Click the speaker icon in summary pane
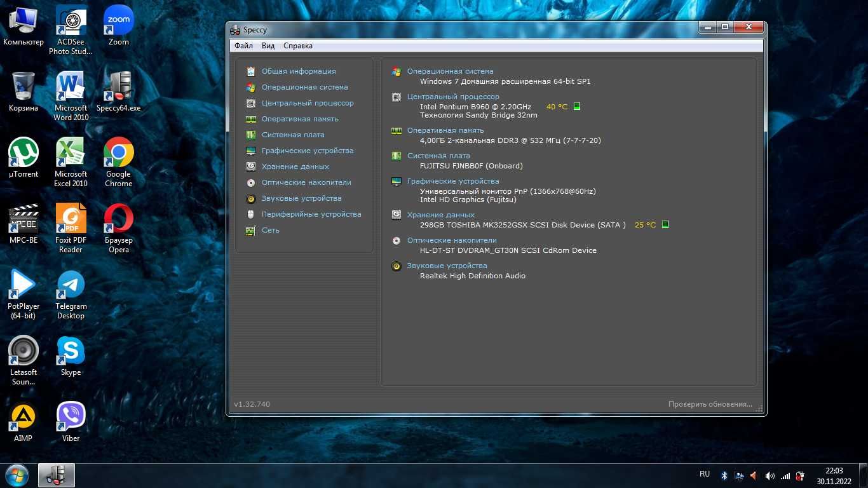The height and width of the screenshot is (488, 868). pyautogui.click(x=397, y=266)
